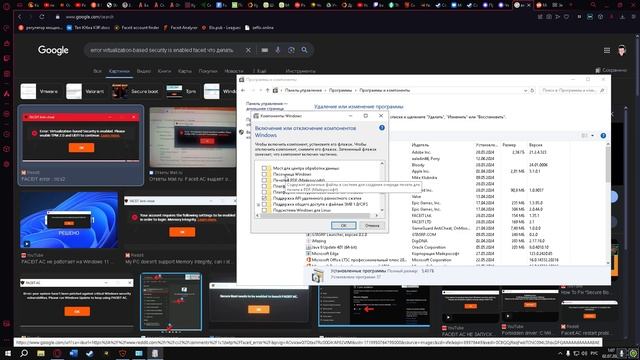Open help in Windows Features dialog
This screenshot has height=360, width=640.
click(382, 128)
